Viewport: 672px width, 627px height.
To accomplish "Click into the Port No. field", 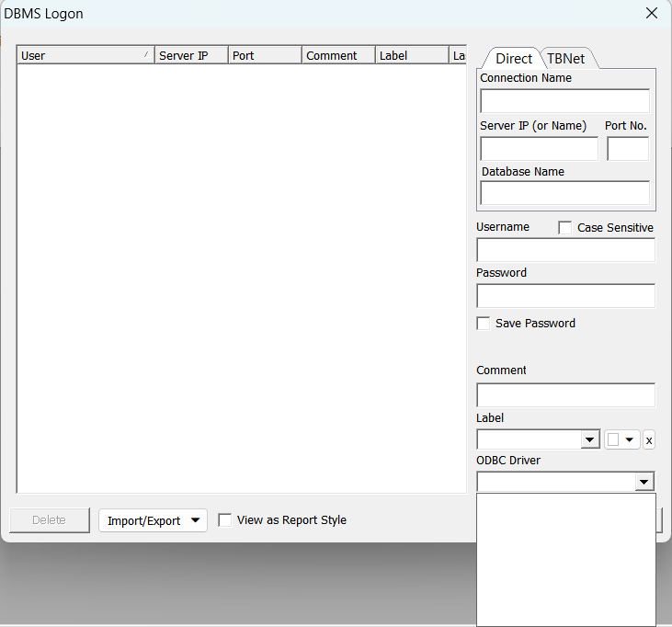I will pos(628,149).
